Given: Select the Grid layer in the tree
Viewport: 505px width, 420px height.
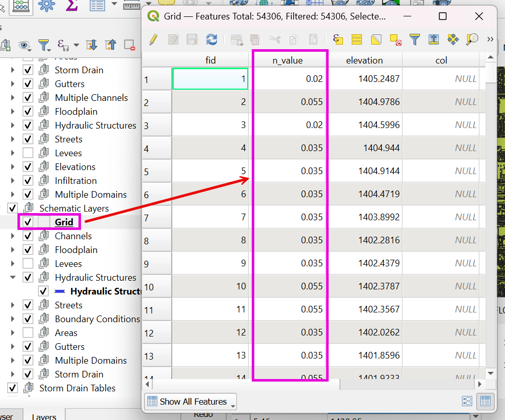Looking at the screenshot, I should [x=64, y=222].
